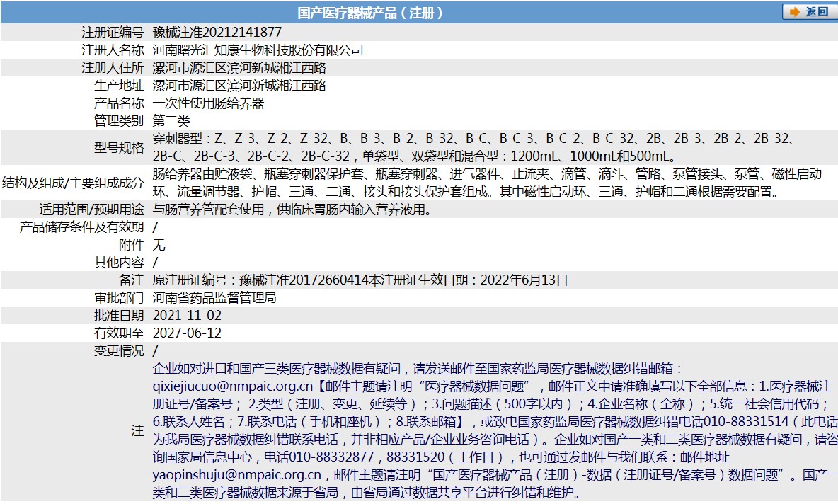The width and height of the screenshot is (838, 504).
Task: Click the 返回 back button
Action: pyautogui.click(x=809, y=12)
